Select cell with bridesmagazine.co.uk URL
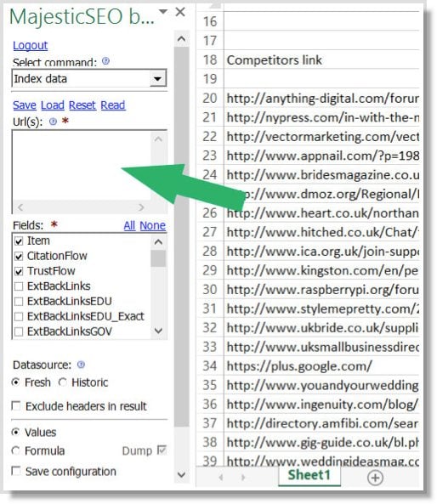Screen dimensions: 437x504 321,175
